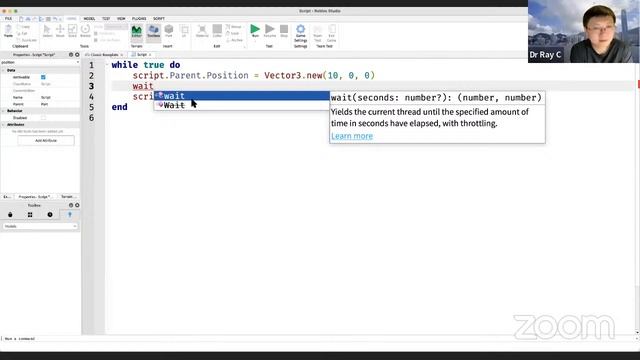The width and height of the screenshot is (640, 360).
Task: Collapse the Behavior section in Properties
Action: click(3, 111)
